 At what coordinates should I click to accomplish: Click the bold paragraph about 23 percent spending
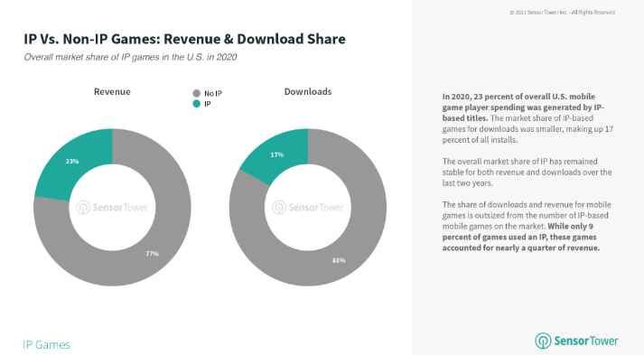point(527,118)
